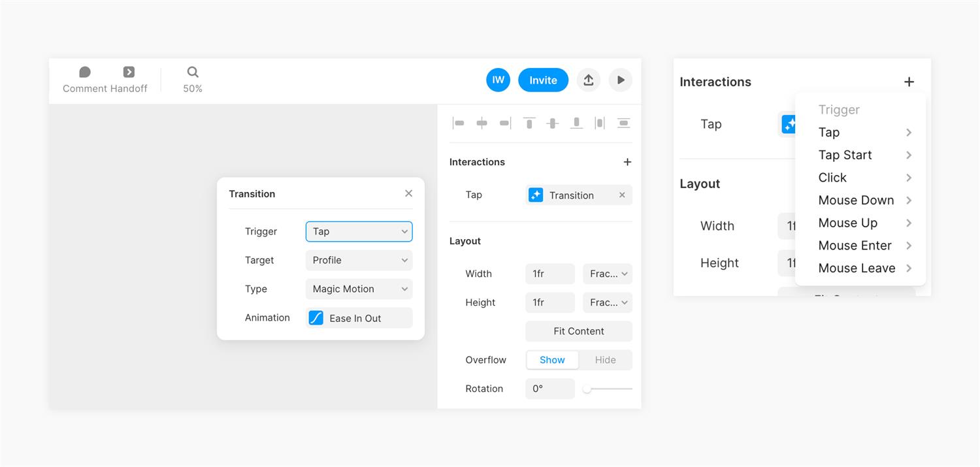
Task: Click the Transition interaction chip
Action: click(579, 195)
